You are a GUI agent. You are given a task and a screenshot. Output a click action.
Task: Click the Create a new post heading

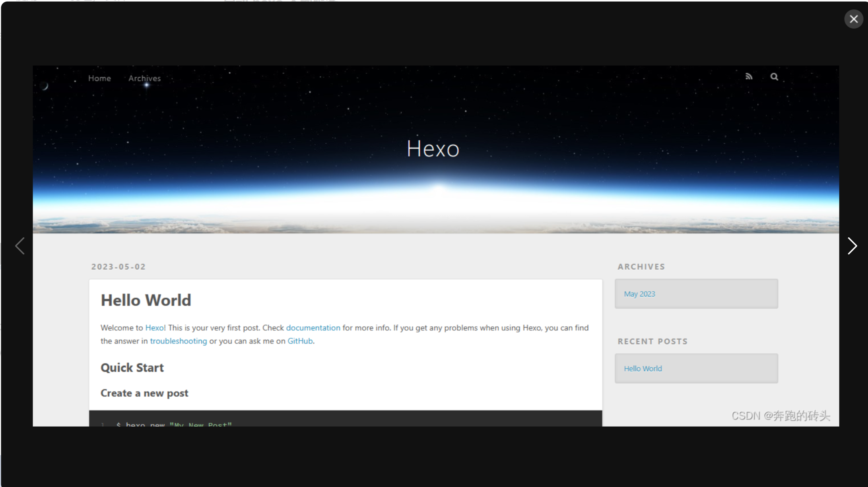(x=144, y=393)
